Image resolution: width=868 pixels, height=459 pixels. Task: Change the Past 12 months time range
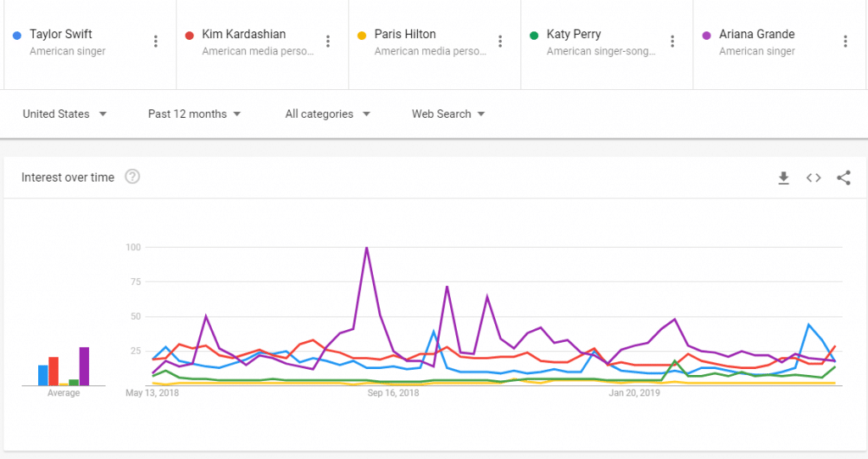point(194,114)
